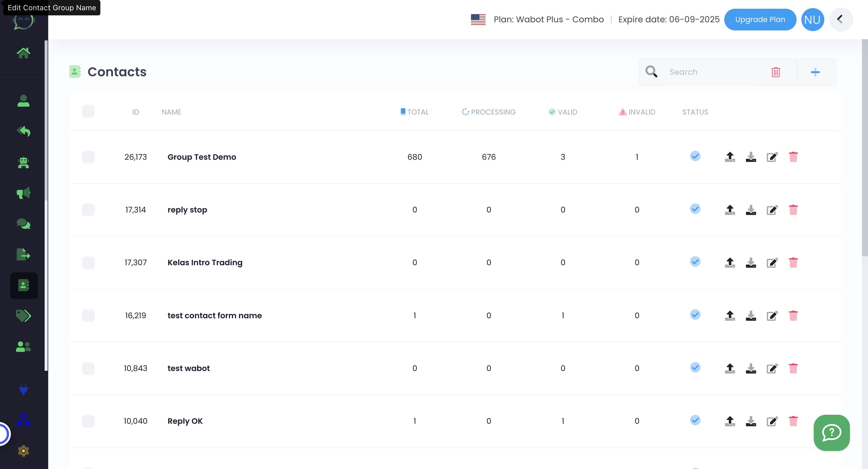
Task: Open the megaphone broadcast icon in sidebar
Action: [23, 193]
